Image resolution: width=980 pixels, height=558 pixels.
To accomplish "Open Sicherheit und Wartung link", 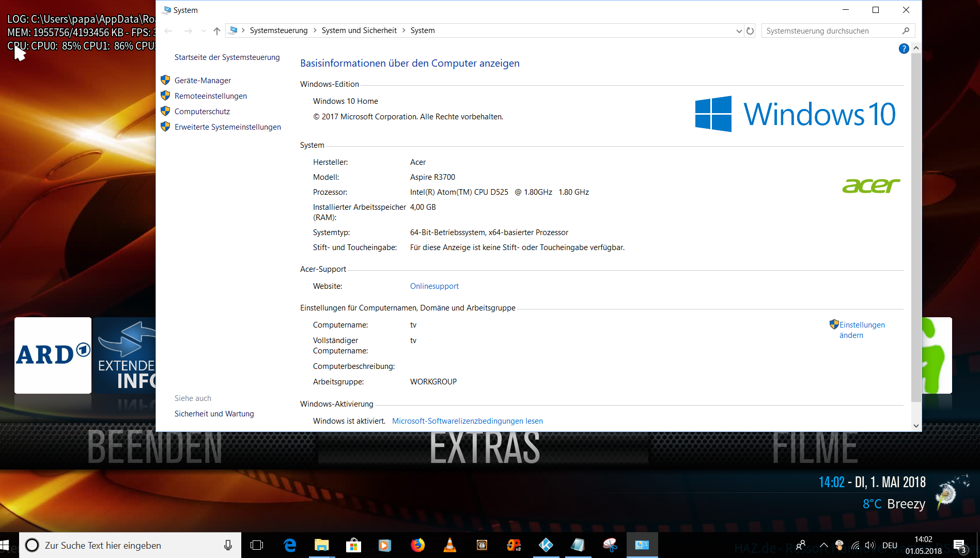I will point(214,414).
